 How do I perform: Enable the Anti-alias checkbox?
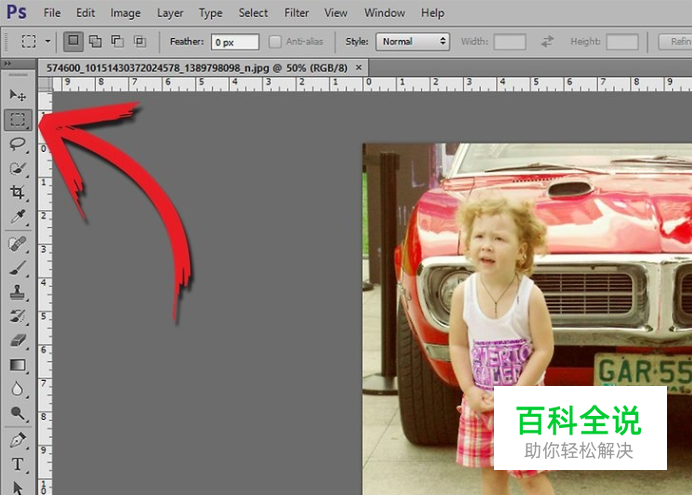pos(276,42)
